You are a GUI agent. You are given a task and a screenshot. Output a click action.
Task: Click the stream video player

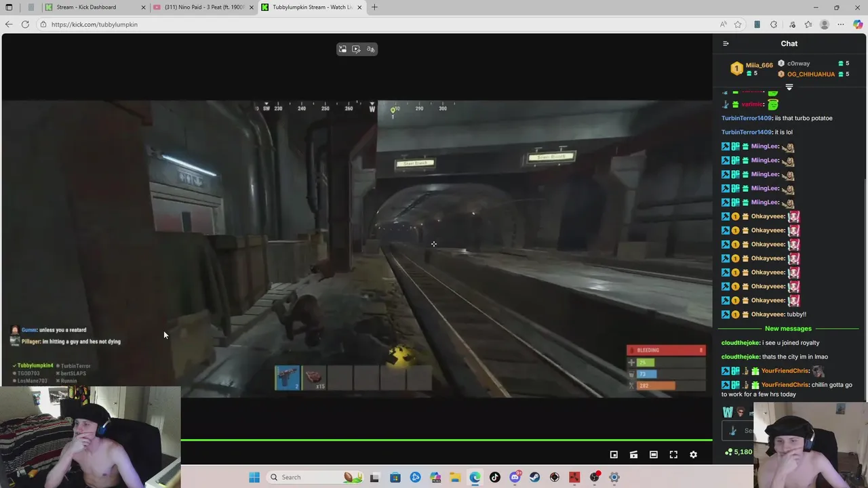click(357, 249)
